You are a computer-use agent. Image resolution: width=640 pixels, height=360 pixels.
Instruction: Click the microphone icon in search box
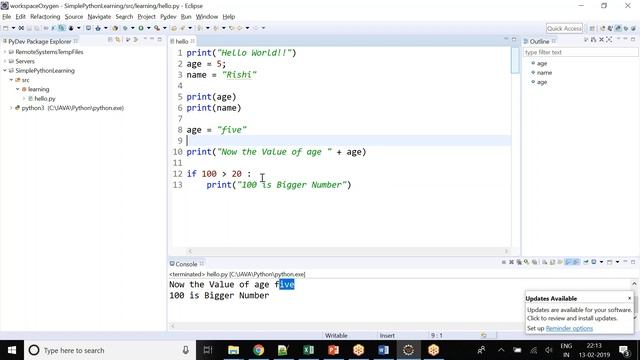point(186,350)
